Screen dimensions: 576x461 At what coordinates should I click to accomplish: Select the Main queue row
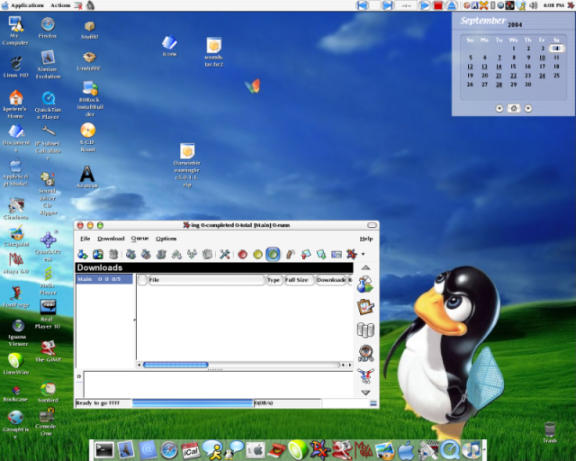point(104,279)
